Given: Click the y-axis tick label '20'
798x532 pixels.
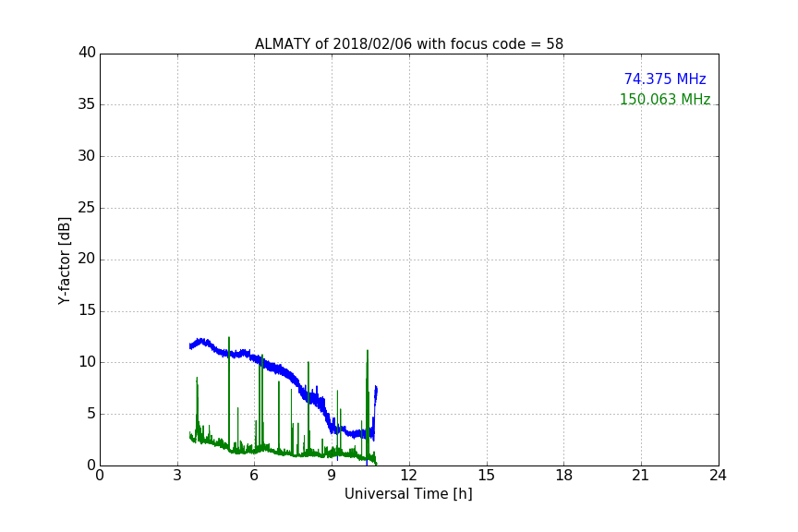Looking at the screenshot, I should click(87, 260).
